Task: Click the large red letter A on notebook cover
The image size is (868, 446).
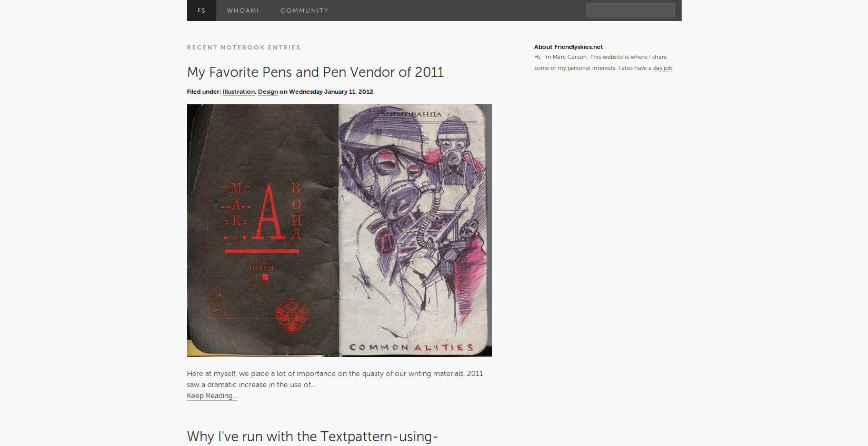Action: [x=270, y=212]
